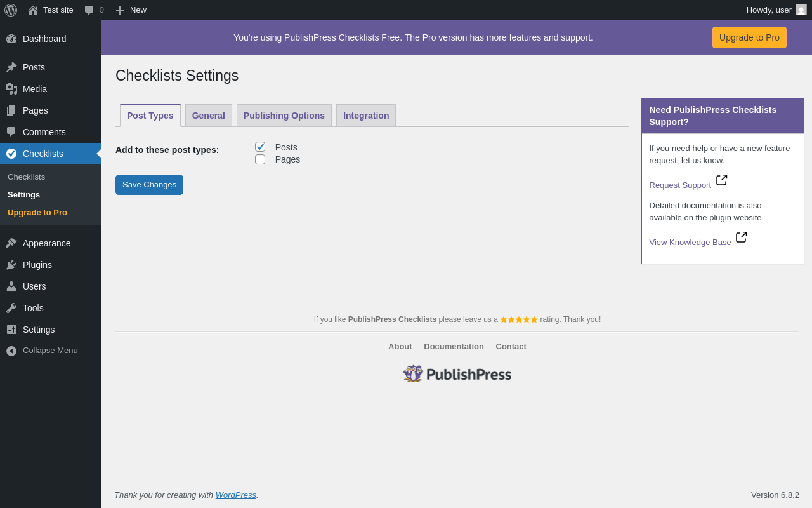Open the Posts menu label
Viewport: 812px width, 508px height.
(34, 67)
